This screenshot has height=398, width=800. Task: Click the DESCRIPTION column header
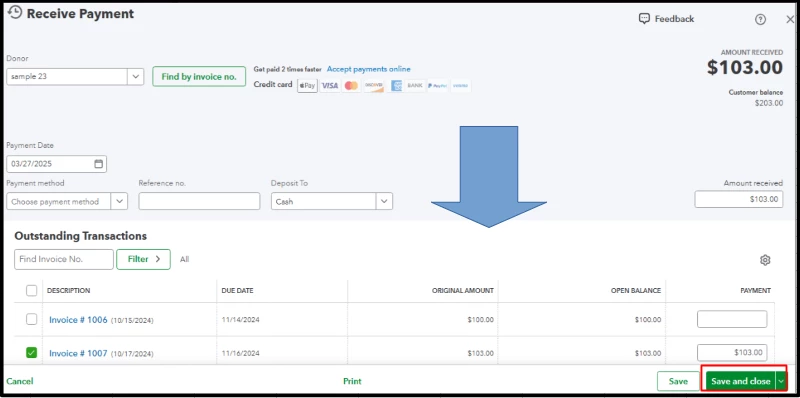click(x=68, y=291)
